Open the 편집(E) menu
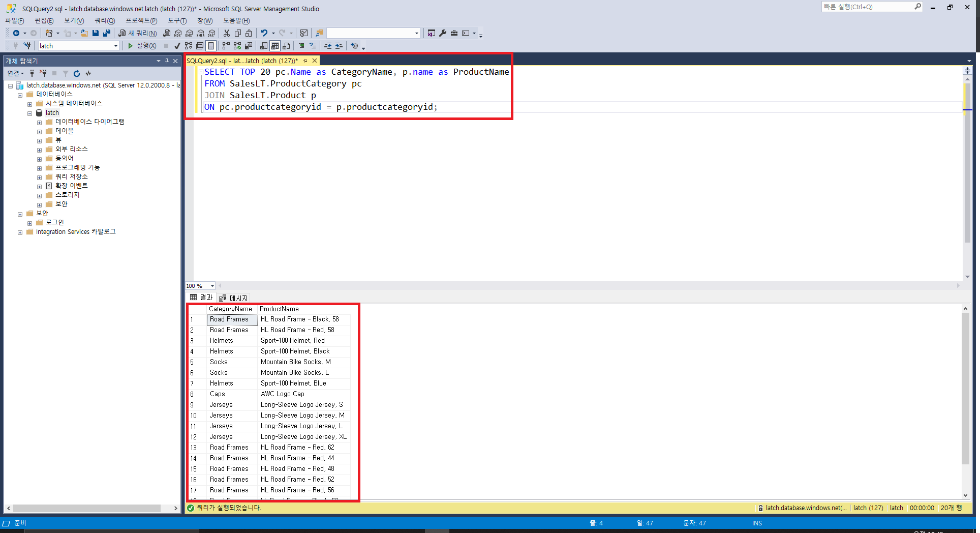The width and height of the screenshot is (980, 533). pos(44,20)
